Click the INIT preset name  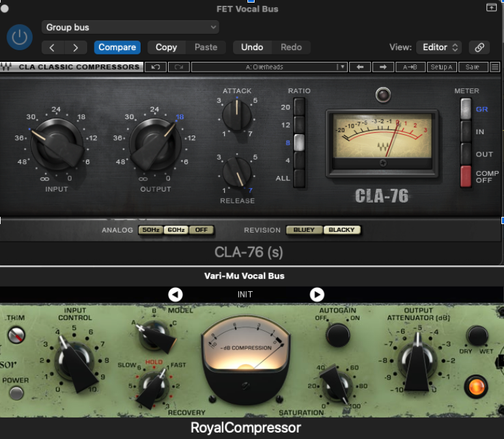245,294
